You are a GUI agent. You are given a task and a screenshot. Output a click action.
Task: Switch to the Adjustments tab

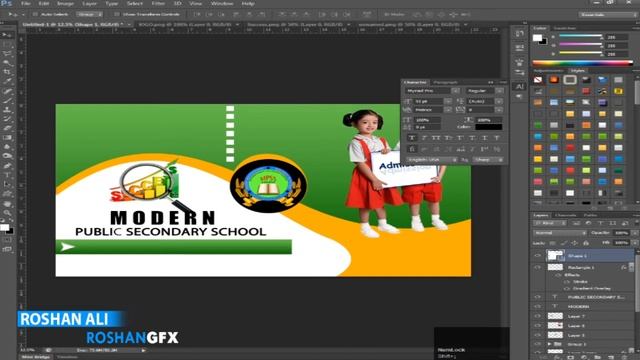click(x=548, y=71)
